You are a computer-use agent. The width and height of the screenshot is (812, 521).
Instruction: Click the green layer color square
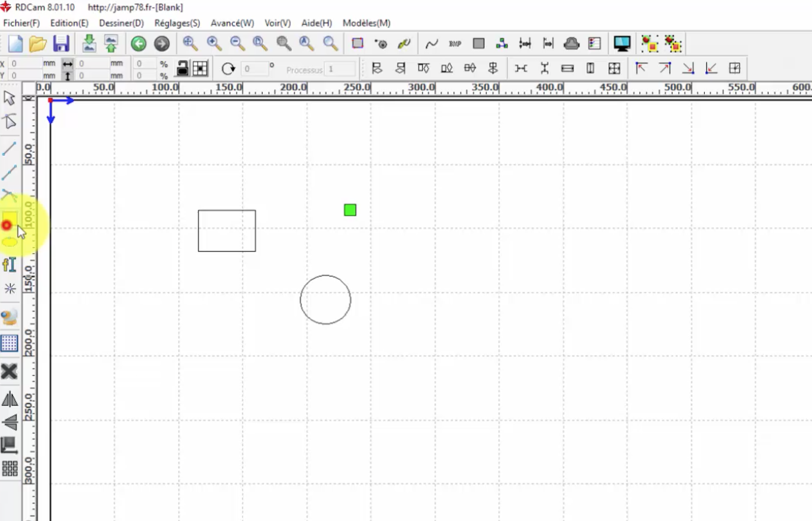[x=350, y=210]
